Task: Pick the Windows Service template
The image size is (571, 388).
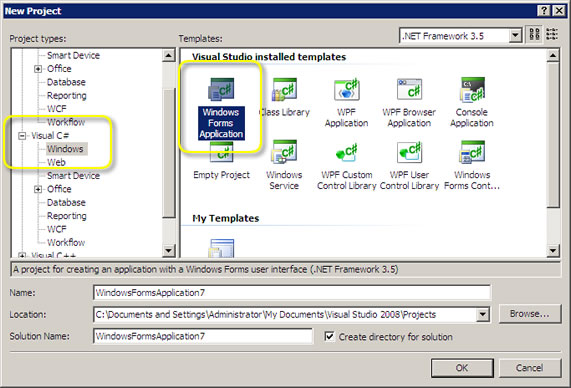Action: 284,165
